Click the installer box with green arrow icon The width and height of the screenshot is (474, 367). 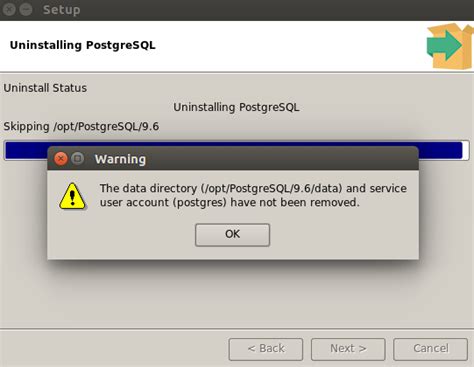(x=450, y=46)
